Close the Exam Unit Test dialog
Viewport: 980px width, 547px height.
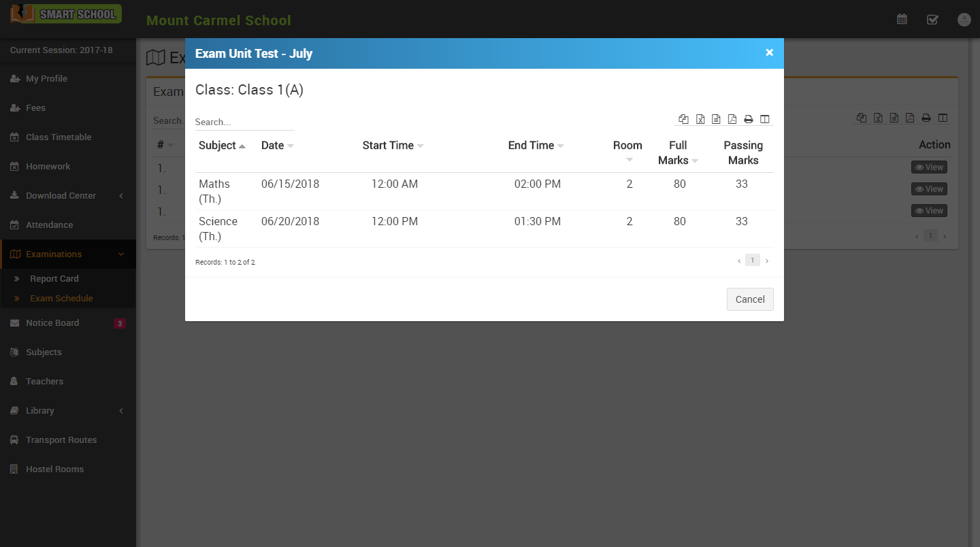[x=769, y=53]
